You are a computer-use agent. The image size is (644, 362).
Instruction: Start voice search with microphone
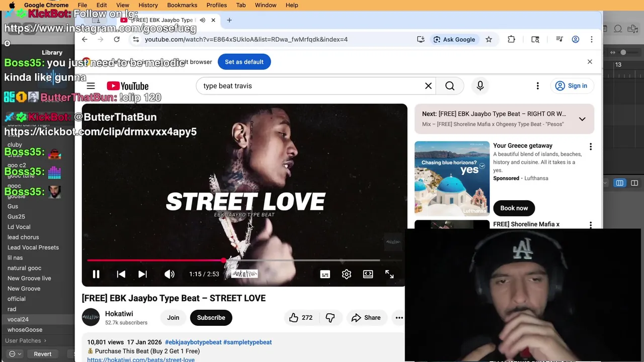click(480, 86)
